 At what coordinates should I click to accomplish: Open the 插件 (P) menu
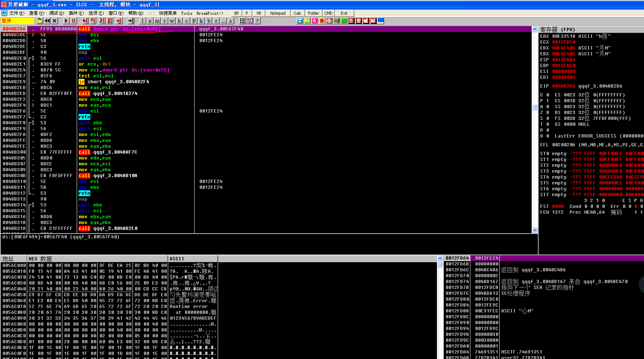[x=76, y=13]
